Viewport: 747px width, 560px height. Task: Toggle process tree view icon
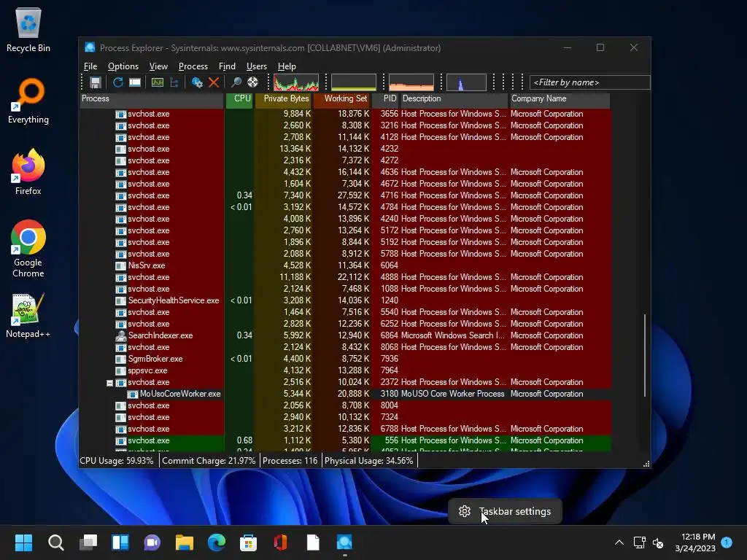point(174,82)
